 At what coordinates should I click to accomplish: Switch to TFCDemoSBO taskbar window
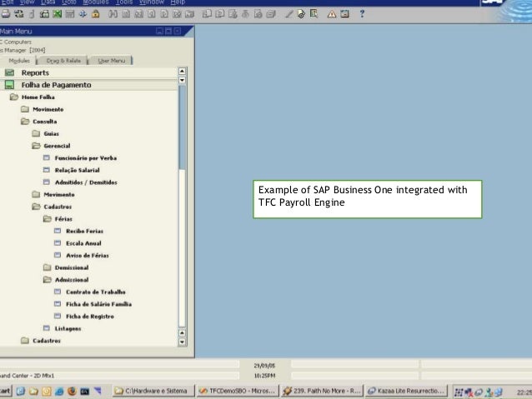point(238,391)
